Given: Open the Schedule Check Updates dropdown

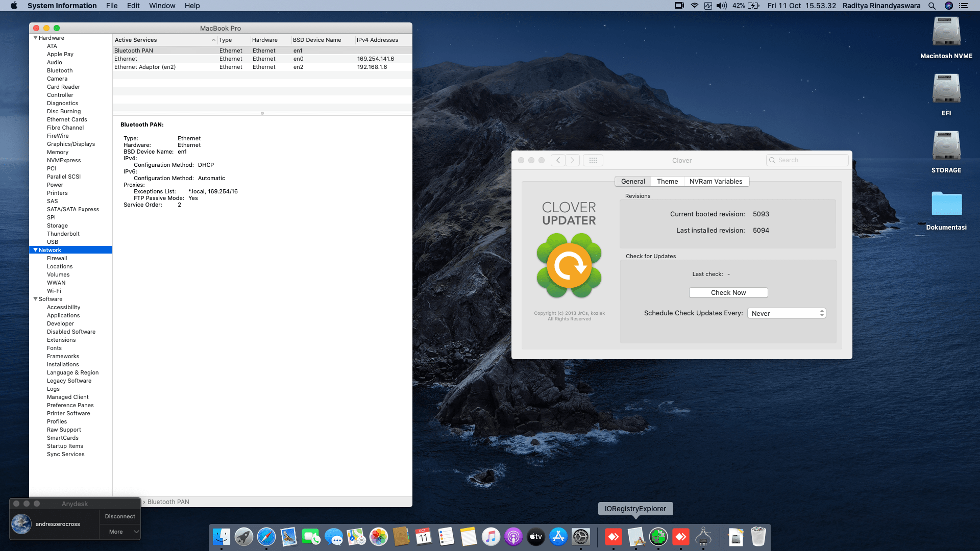Looking at the screenshot, I should pyautogui.click(x=787, y=313).
